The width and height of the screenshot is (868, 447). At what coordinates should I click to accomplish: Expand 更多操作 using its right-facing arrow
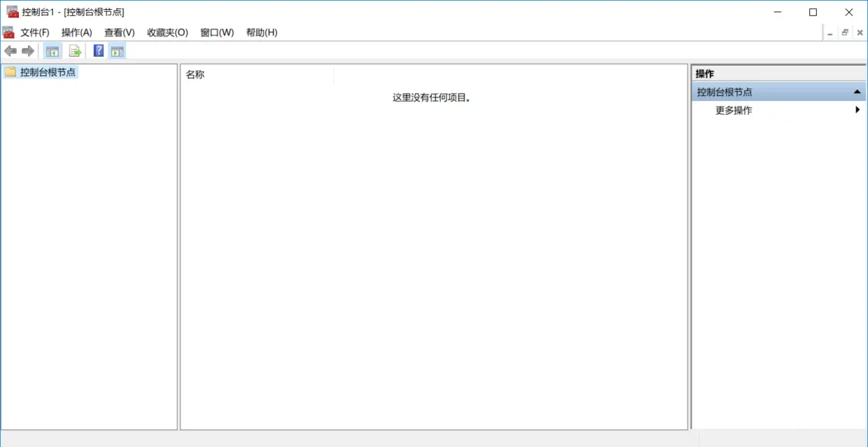(857, 109)
